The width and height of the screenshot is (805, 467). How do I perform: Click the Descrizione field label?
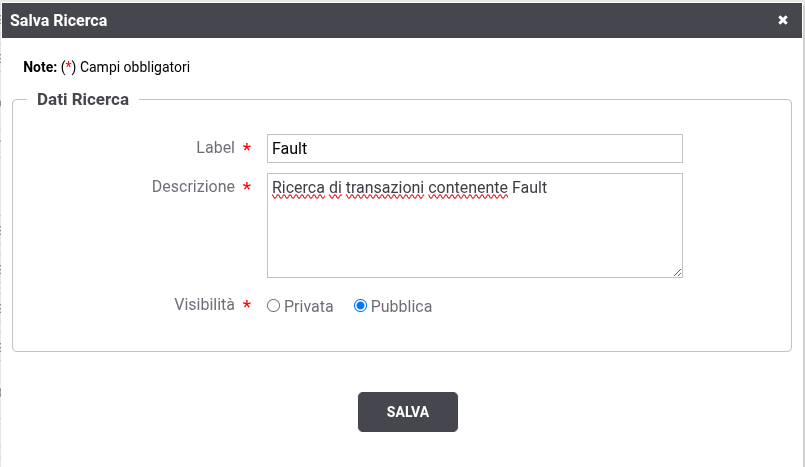click(x=193, y=186)
